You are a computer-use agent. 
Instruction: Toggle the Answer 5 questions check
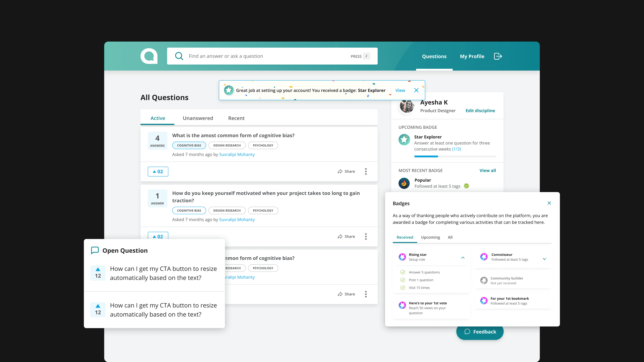tap(403, 272)
